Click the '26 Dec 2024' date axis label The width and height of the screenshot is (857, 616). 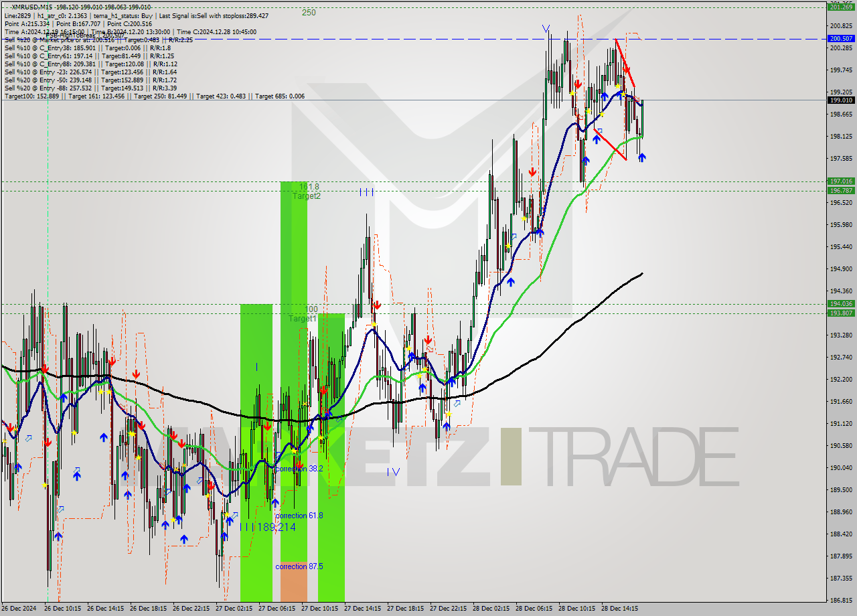click(19, 609)
